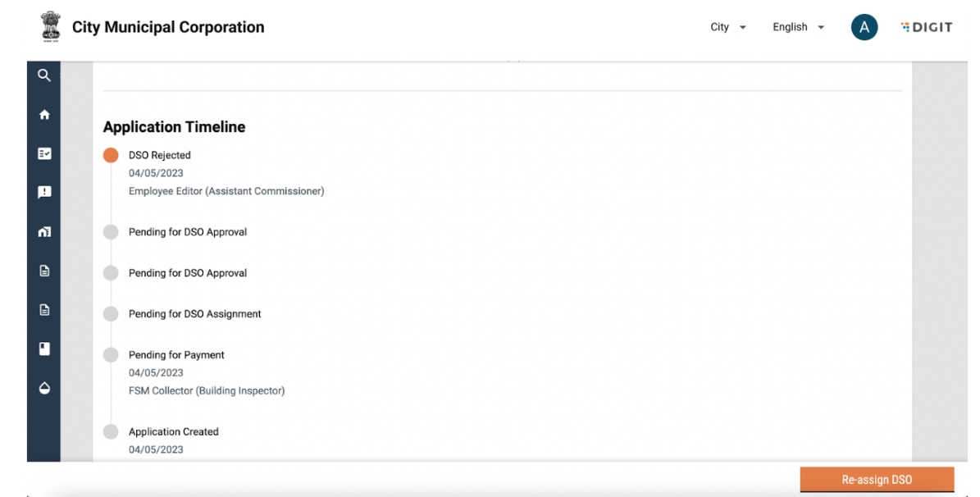This screenshot has height=497, width=980.
Task: Click the orange DSO Rejected timeline marker
Action: [111, 156]
